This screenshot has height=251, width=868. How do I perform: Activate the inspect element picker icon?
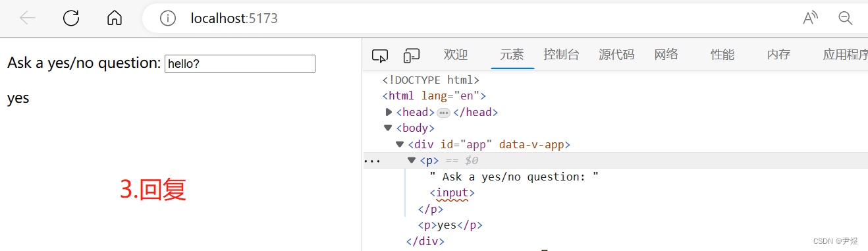pyautogui.click(x=380, y=55)
